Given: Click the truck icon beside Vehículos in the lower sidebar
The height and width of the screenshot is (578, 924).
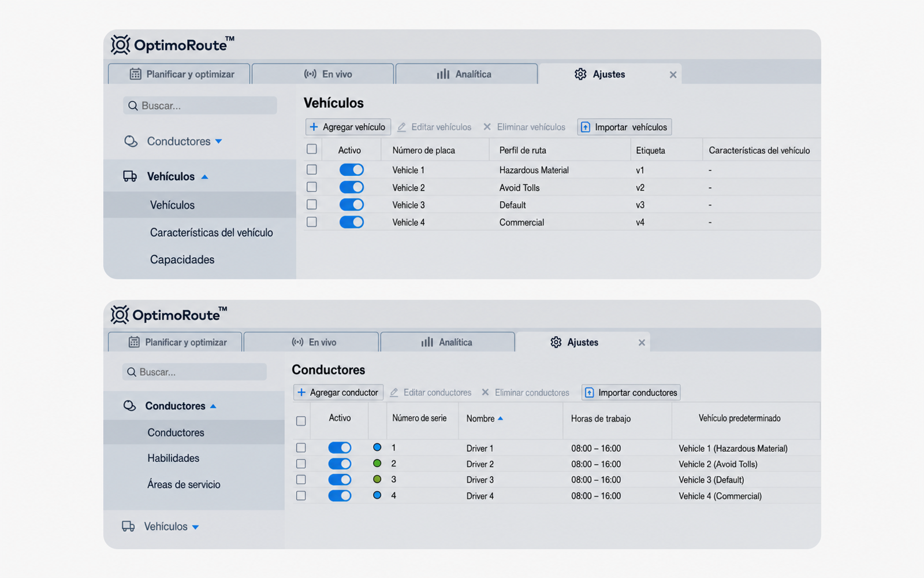Looking at the screenshot, I should coord(128,526).
